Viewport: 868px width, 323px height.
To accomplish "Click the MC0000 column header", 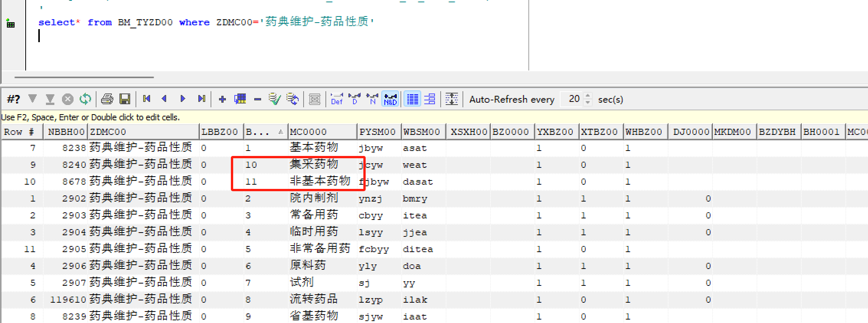I will [x=323, y=132].
